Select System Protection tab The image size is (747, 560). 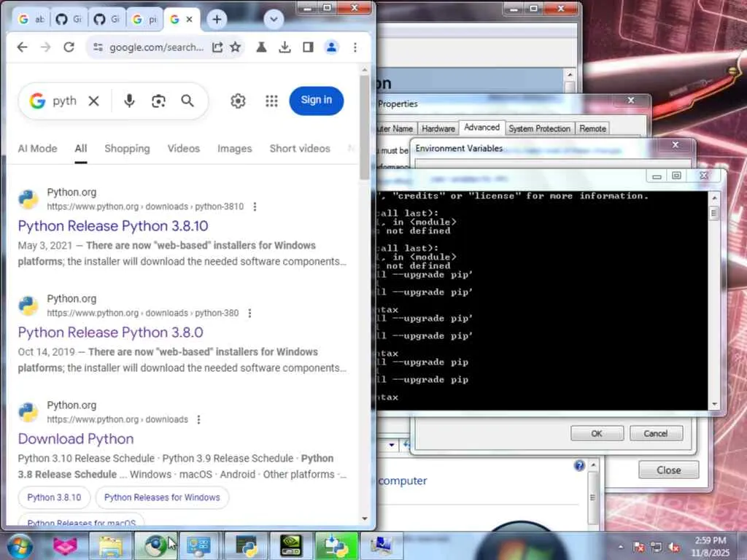click(x=539, y=128)
